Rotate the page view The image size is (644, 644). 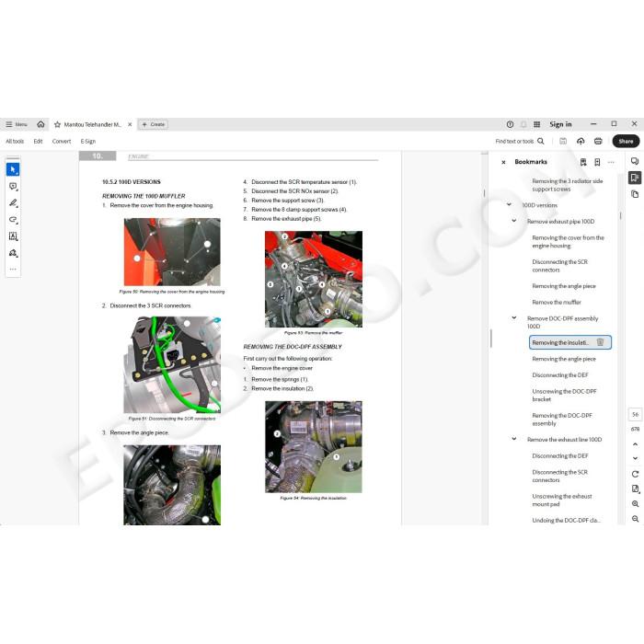pyautogui.click(x=635, y=474)
